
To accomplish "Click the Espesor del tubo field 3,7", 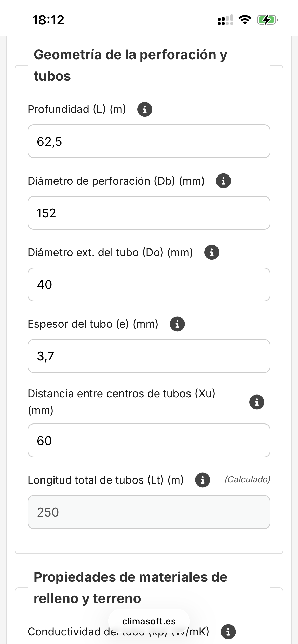I will (x=149, y=356).
